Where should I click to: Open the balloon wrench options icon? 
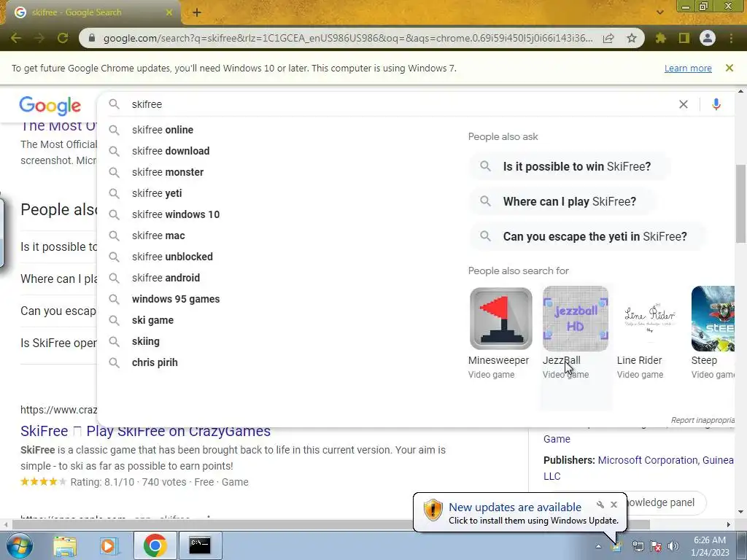[x=600, y=505]
